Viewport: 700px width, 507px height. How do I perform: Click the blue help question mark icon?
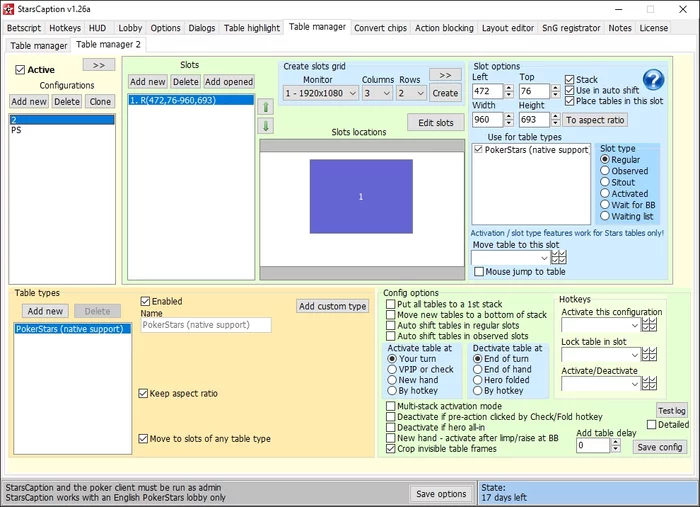[x=653, y=81]
